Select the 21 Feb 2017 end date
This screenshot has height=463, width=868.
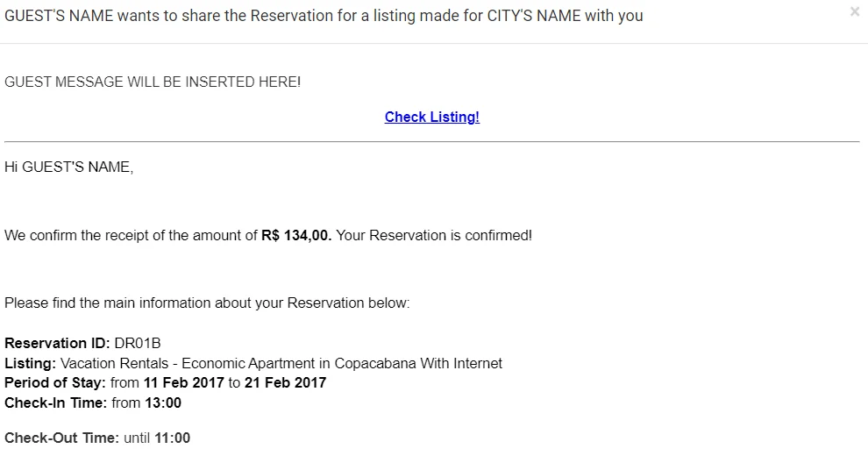tap(286, 382)
